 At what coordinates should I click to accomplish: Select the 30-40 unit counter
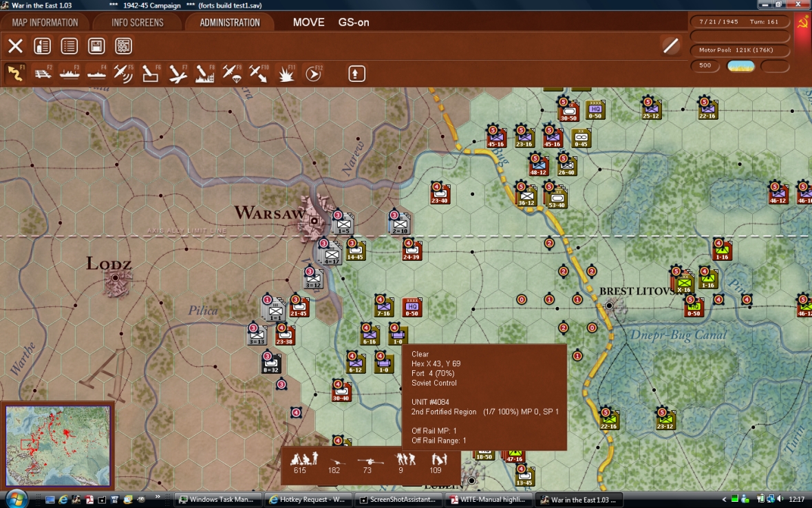point(341,392)
